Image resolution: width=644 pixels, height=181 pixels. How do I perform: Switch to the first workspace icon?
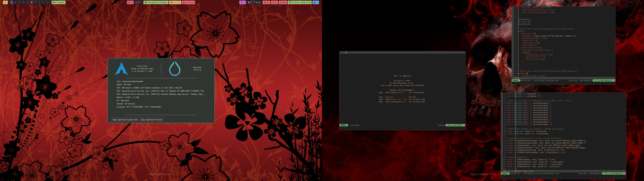tap(12, 3)
